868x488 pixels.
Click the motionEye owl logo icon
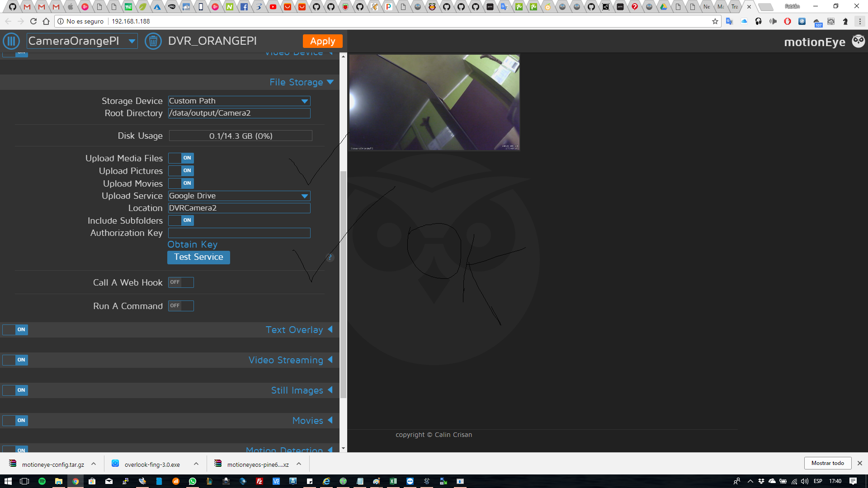[x=858, y=41]
